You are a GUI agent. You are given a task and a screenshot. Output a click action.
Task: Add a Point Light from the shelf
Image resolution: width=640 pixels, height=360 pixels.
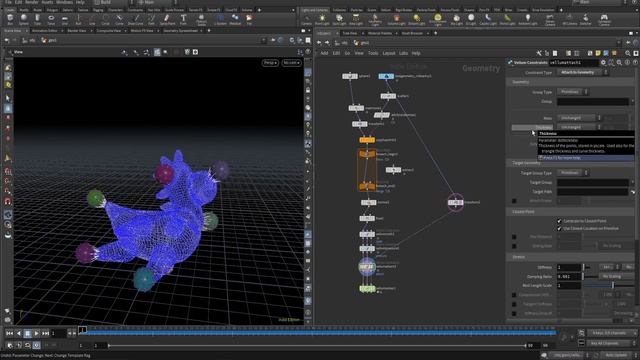tap(322, 19)
